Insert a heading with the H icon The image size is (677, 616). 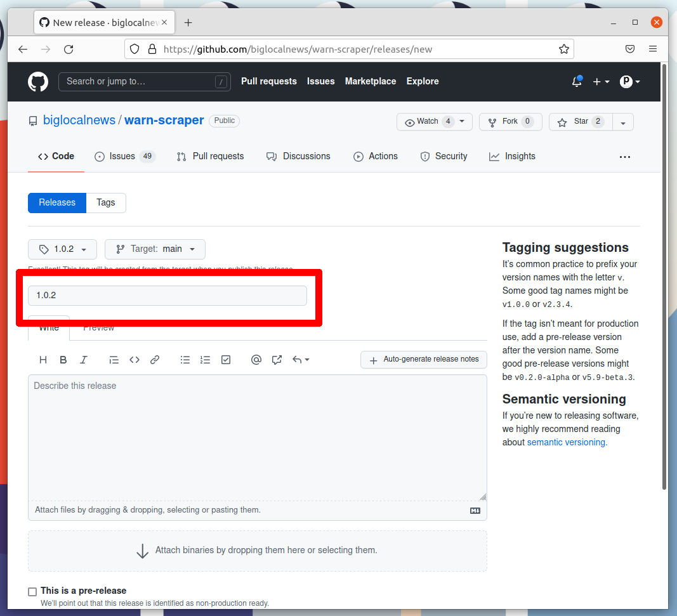pos(43,360)
